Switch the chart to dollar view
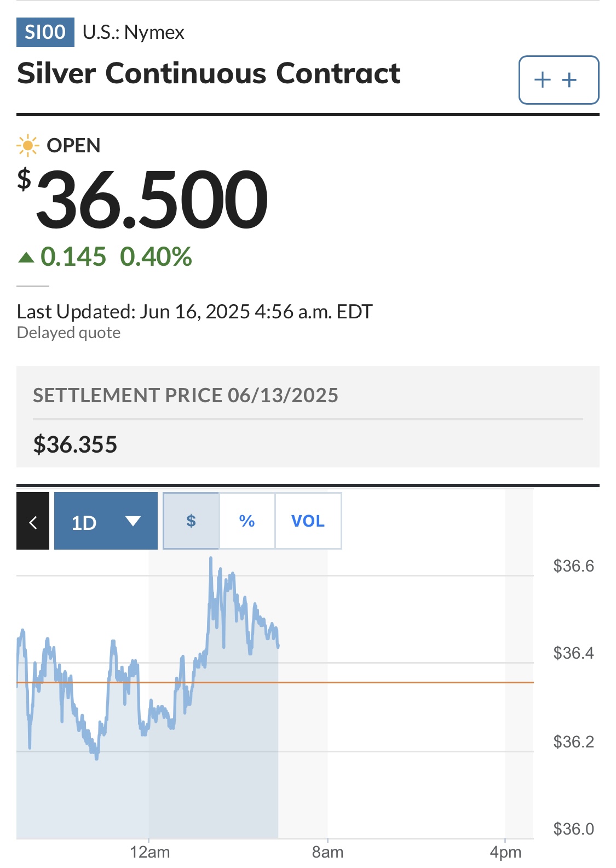The image size is (616, 868). pyautogui.click(x=191, y=521)
